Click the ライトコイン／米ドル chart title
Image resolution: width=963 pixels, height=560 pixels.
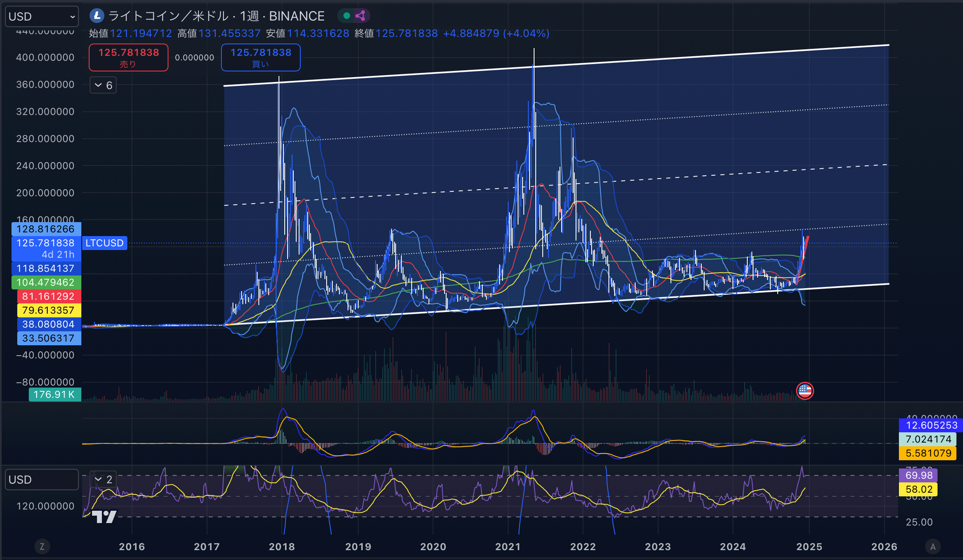coord(216,16)
